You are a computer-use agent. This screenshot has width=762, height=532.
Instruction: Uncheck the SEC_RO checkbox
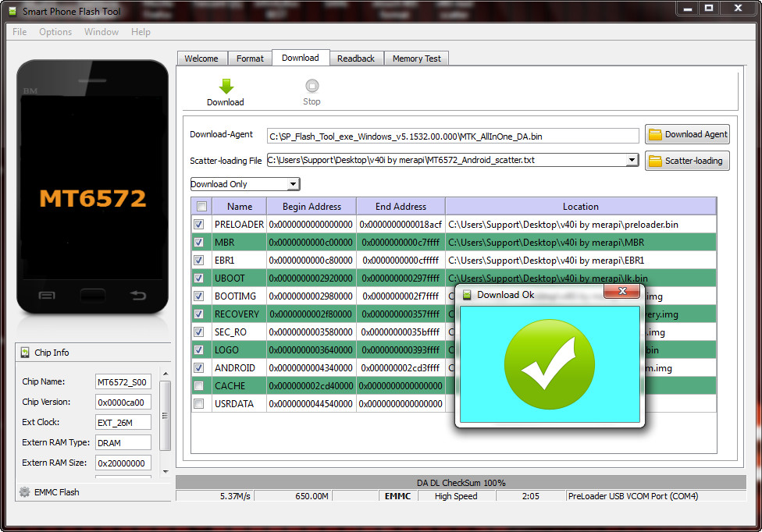click(199, 332)
